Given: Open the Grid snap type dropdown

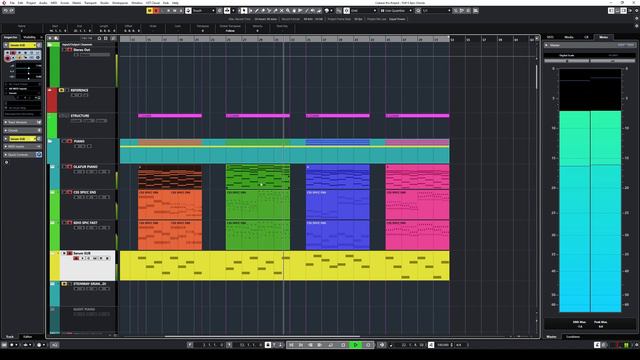Looking at the screenshot, I should [x=363, y=11].
